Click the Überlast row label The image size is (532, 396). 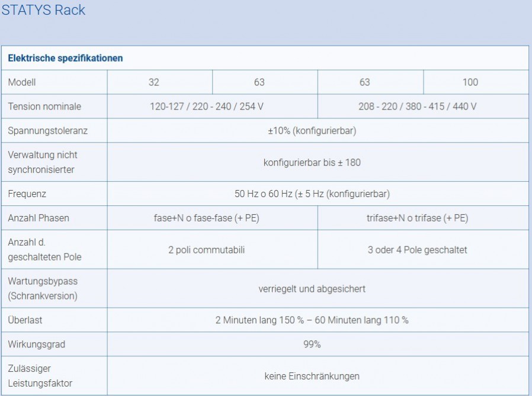[x=25, y=320]
